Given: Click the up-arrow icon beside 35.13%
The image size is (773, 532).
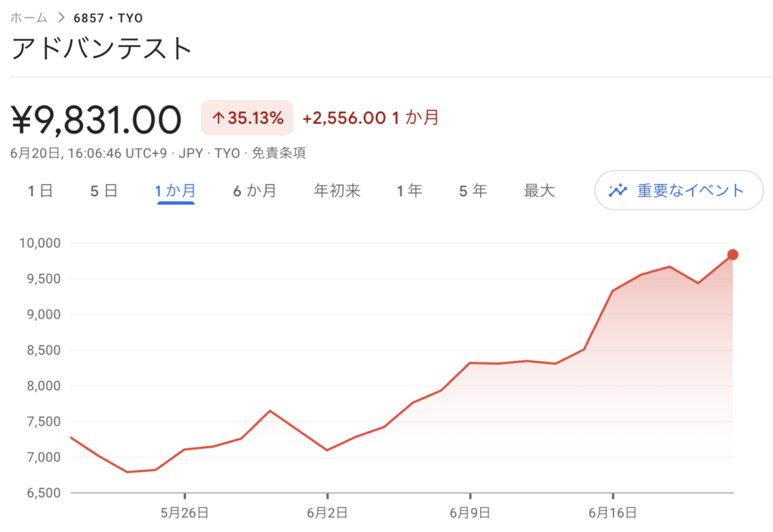Looking at the screenshot, I should [218, 118].
